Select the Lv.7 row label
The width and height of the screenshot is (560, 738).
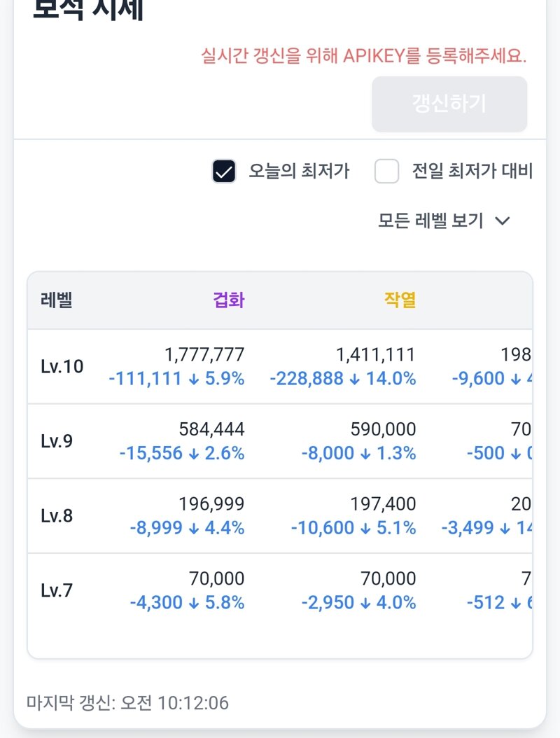point(57,590)
